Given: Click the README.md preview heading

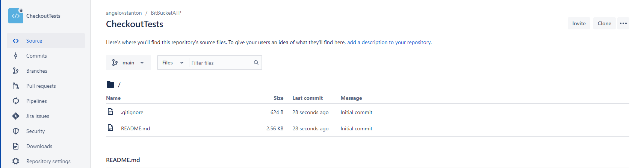Looking at the screenshot, I should 123,160.
